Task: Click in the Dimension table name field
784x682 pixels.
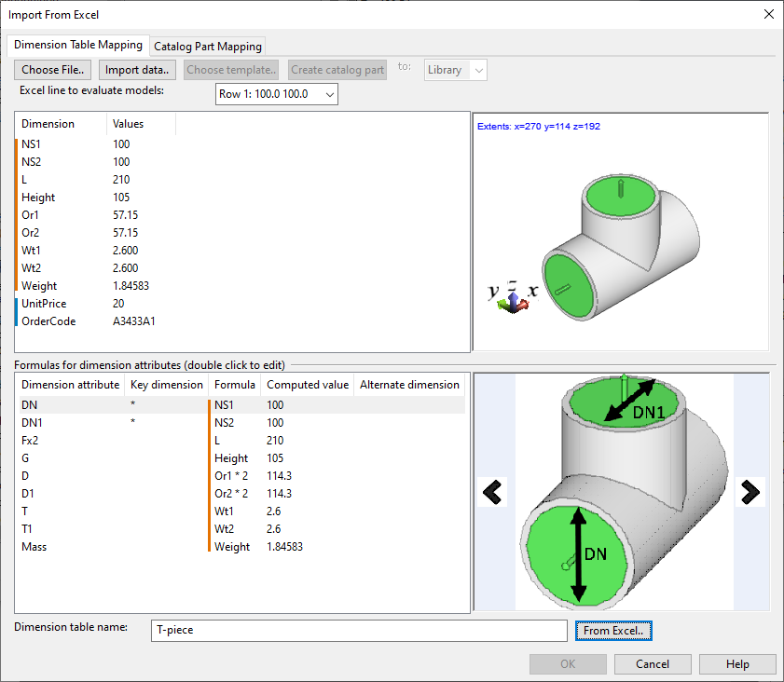Action: click(x=358, y=631)
